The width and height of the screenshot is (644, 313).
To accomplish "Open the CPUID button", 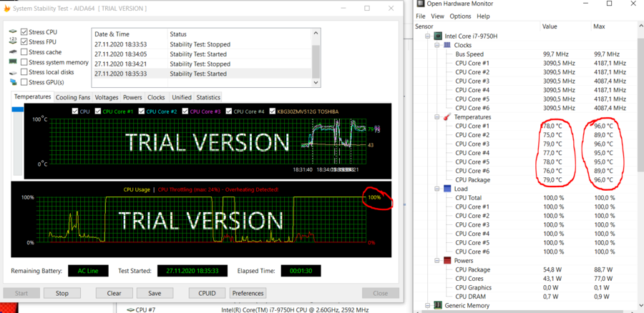I will point(207,293).
